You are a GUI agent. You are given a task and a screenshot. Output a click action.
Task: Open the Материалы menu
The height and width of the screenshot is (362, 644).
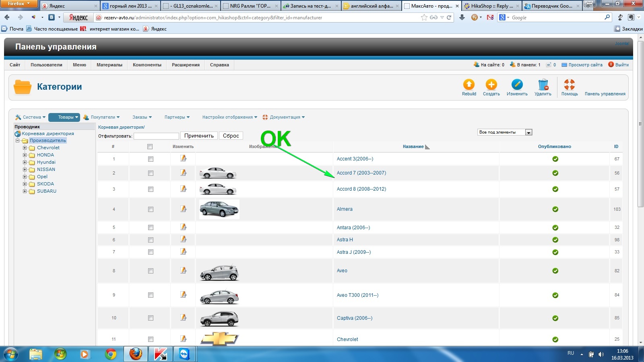109,65
